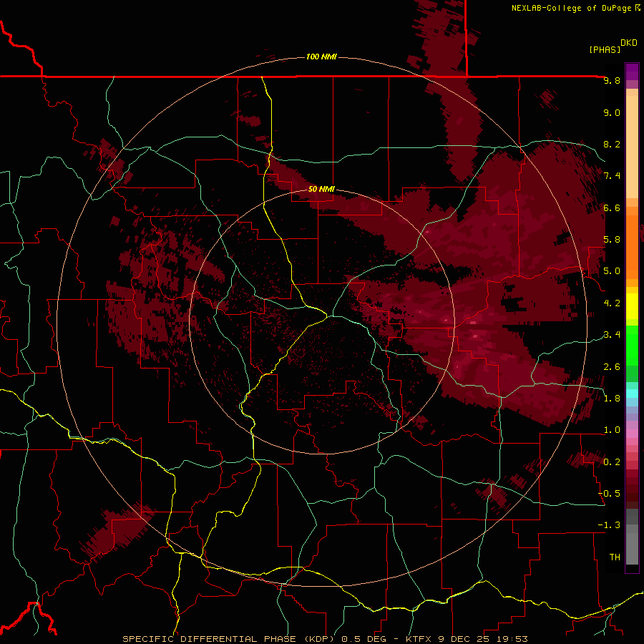Click the DKD legend title
Image resolution: width=644 pixels, height=644 pixels.
tap(629, 43)
